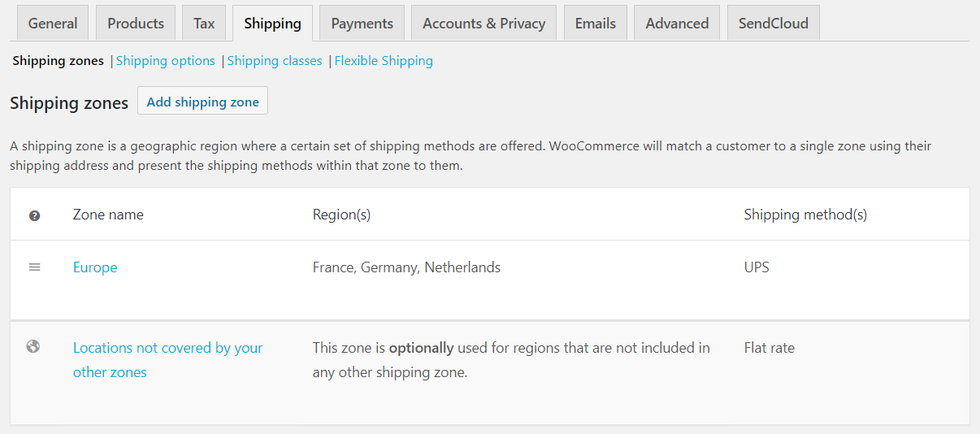Open the Advanced tab
The height and width of the screenshot is (434, 980).
tap(677, 23)
